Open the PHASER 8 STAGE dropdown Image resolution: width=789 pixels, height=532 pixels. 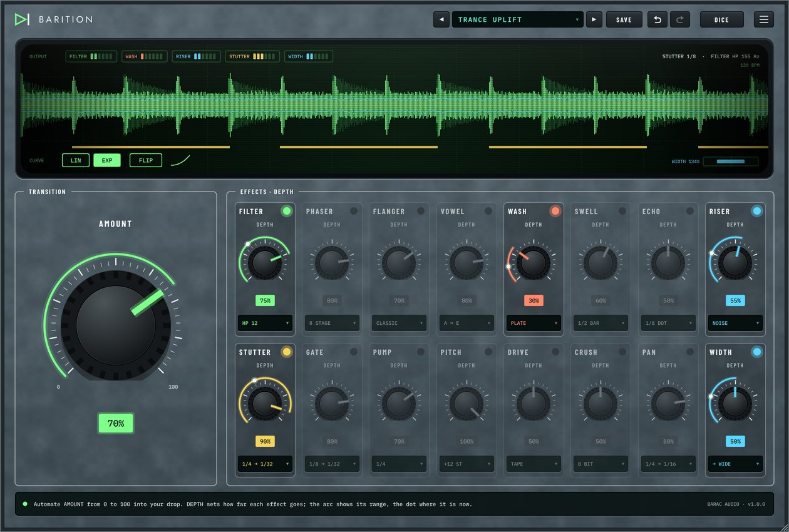[332, 323]
